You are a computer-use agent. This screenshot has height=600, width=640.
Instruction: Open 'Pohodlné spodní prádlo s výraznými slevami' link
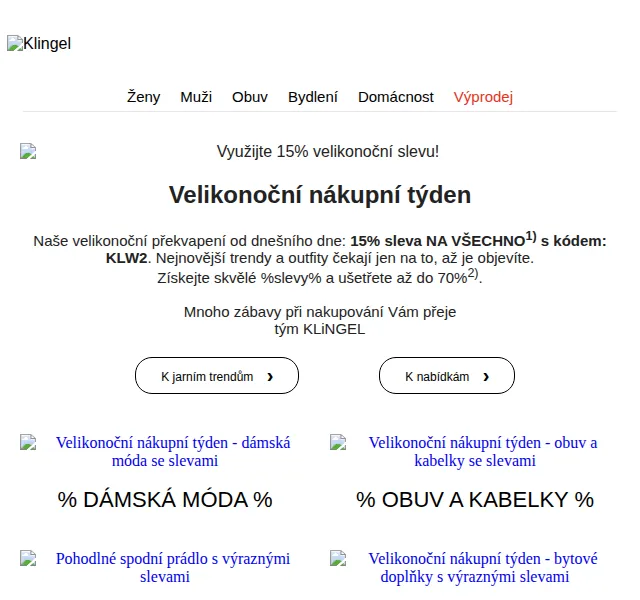tap(173, 567)
